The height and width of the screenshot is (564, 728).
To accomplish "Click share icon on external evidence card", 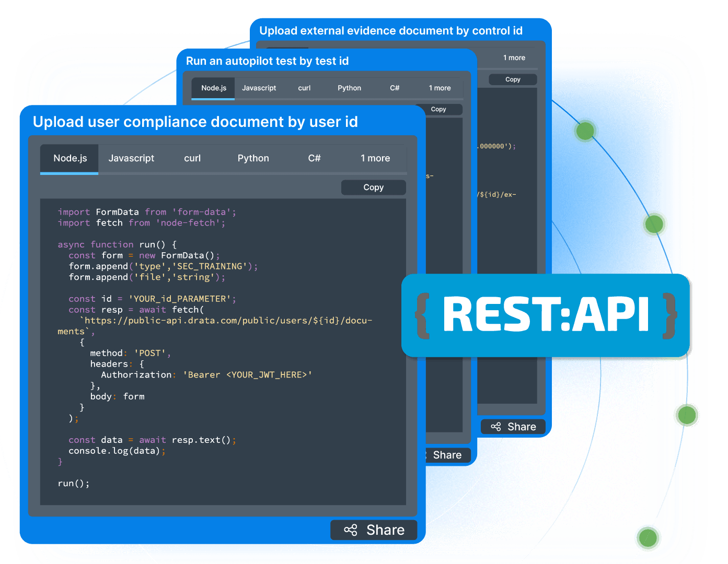I will pyautogui.click(x=496, y=427).
